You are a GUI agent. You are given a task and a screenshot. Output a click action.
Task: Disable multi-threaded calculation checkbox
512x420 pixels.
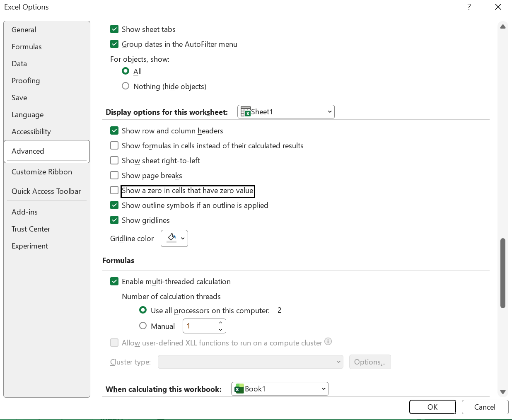114,282
